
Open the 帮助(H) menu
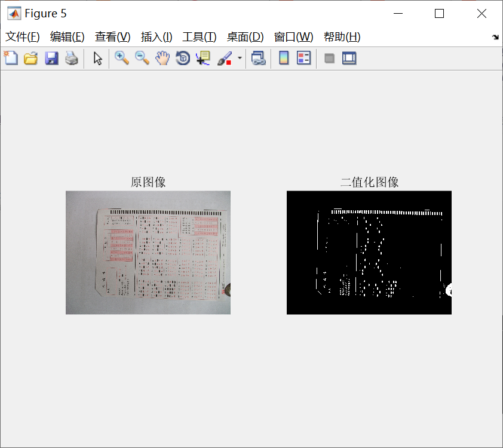point(342,37)
